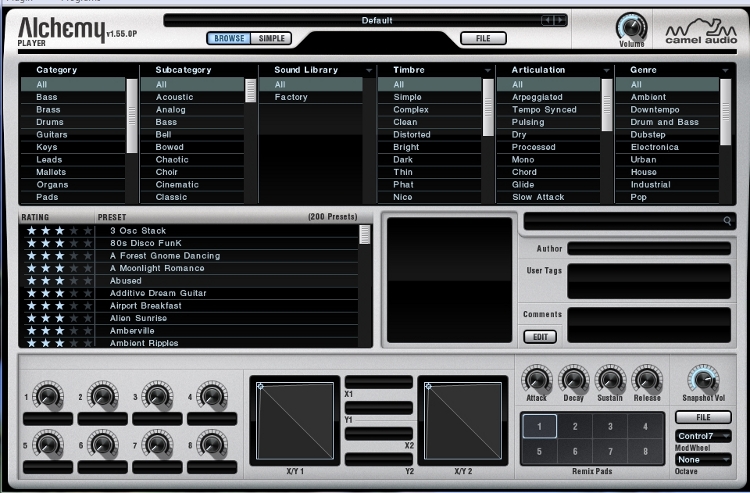Click performance knob 3

157,395
